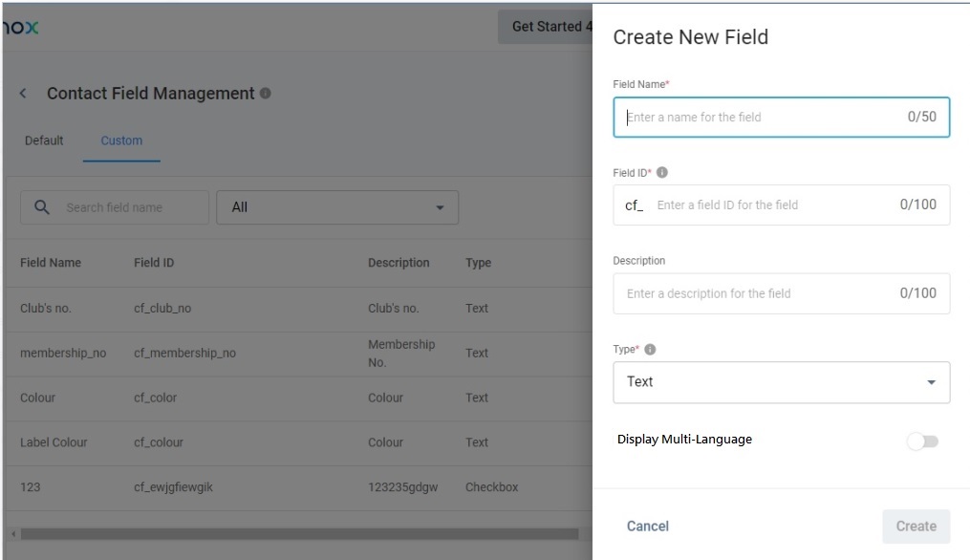Click the Field ID info icon
The image size is (970, 560).
click(662, 173)
